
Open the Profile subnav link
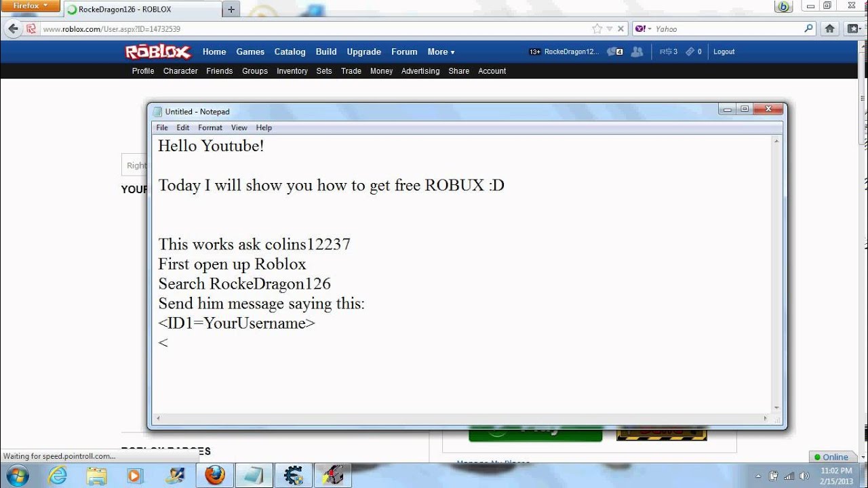pos(143,71)
